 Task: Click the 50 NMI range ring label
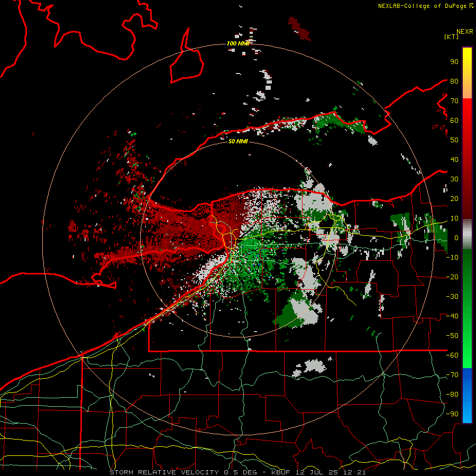click(238, 141)
